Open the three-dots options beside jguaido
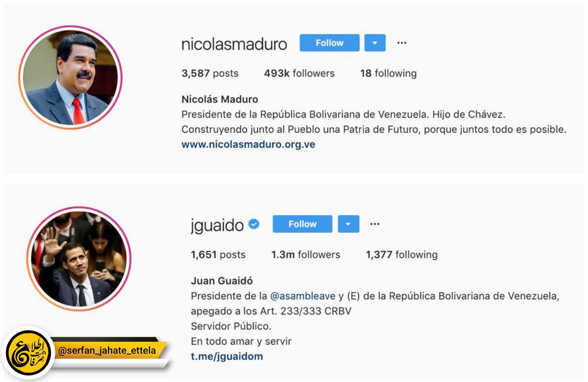 coord(375,224)
